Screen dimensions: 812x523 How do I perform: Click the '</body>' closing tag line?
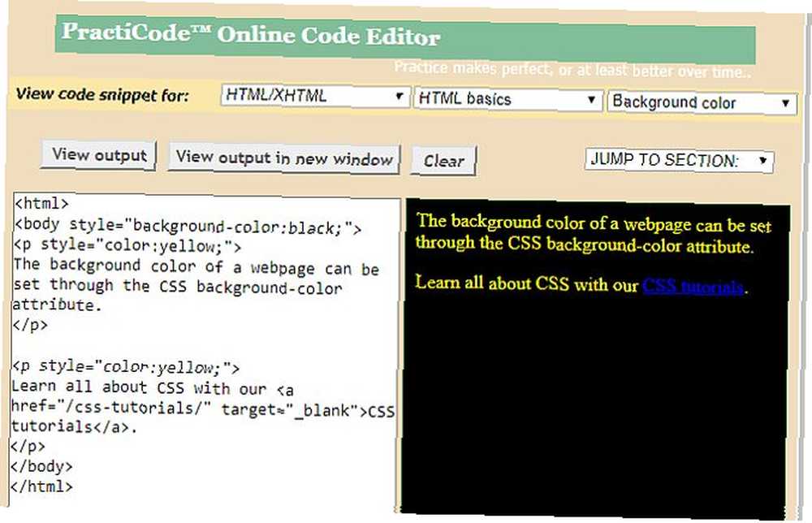point(41,466)
